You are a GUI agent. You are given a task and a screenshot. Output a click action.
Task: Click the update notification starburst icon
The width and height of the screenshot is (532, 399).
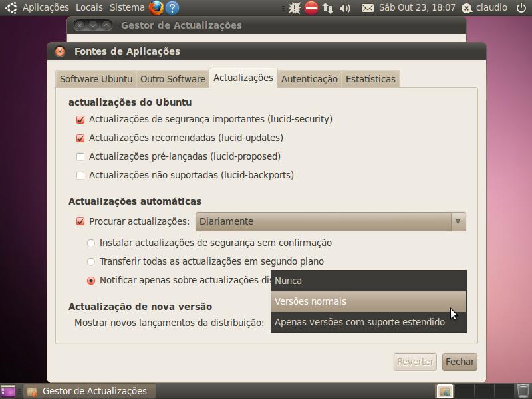[294, 8]
